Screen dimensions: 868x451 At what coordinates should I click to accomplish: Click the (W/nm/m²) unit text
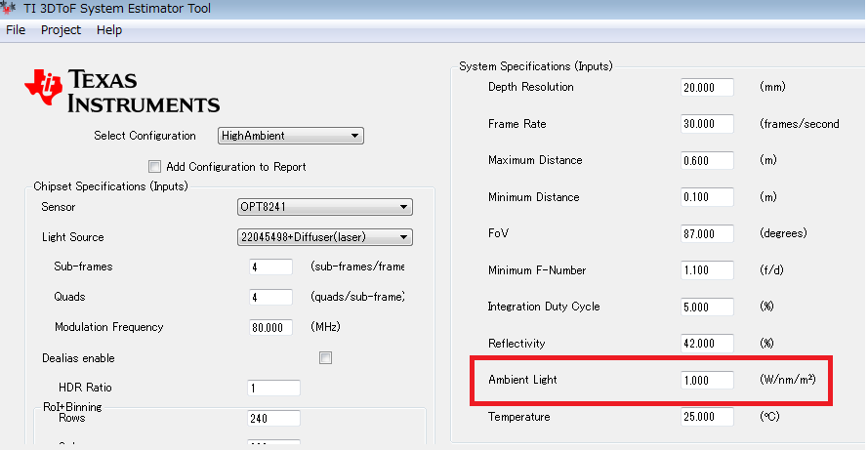coord(788,380)
